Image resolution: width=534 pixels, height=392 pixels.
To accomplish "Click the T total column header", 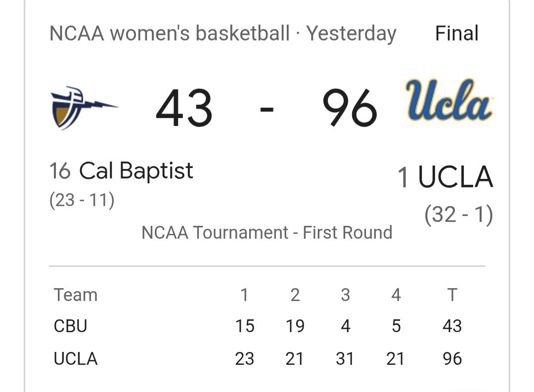I will coord(452,295).
